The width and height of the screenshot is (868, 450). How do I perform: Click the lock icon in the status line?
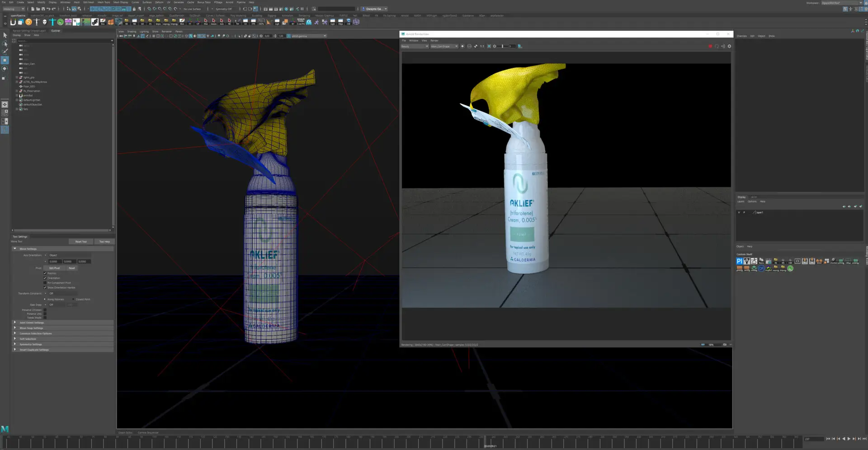[134, 9]
